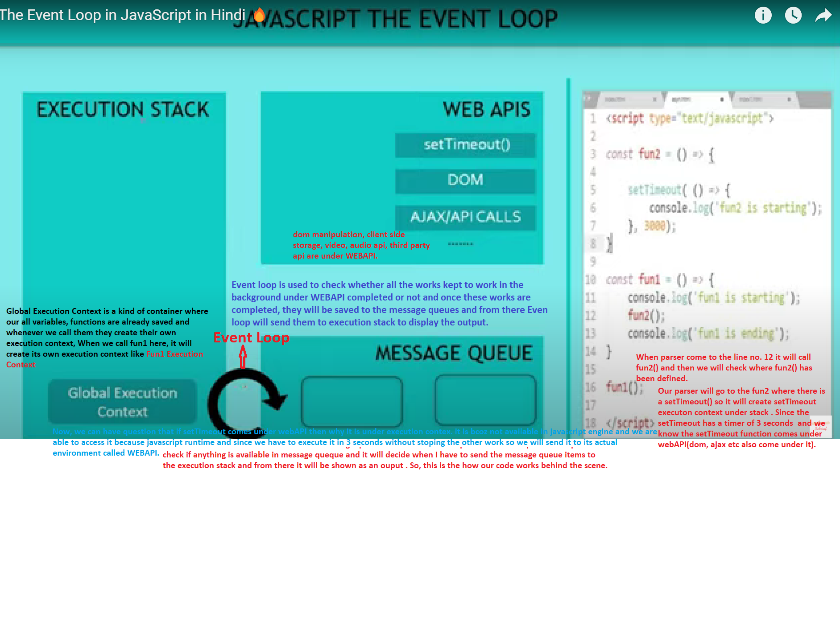840x642 pixels.
Task: Close the third editor tab
Action: pos(789,99)
